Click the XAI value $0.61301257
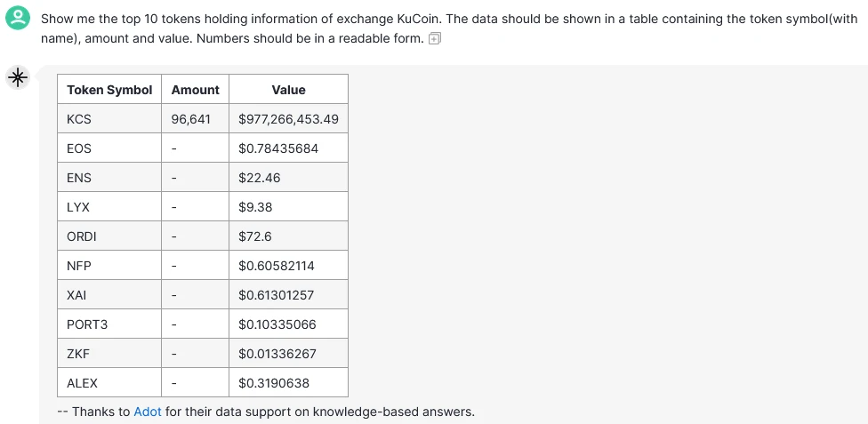This screenshot has width=868, height=424. tap(277, 295)
